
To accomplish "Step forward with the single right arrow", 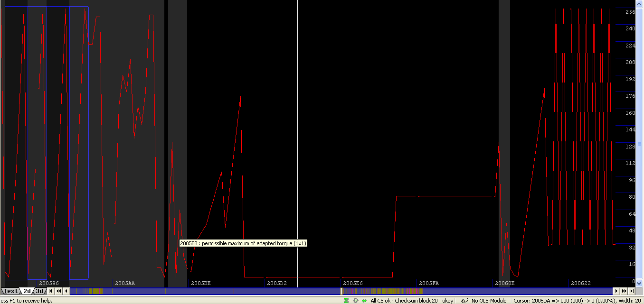I will (x=616, y=291).
